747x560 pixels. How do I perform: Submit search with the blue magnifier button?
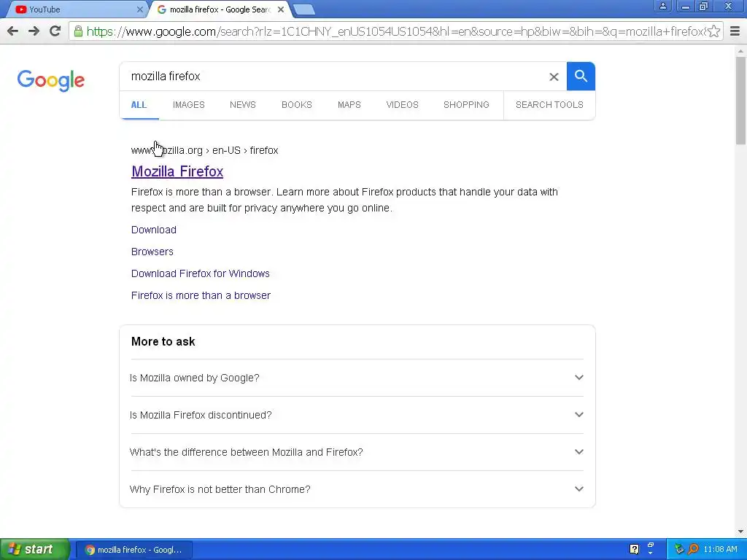click(x=581, y=76)
